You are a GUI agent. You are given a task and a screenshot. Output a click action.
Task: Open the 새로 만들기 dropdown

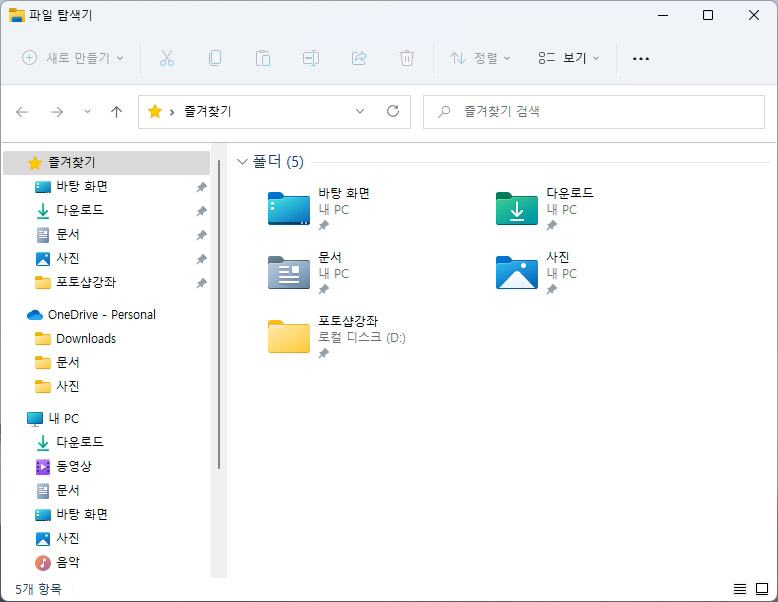[x=73, y=59]
